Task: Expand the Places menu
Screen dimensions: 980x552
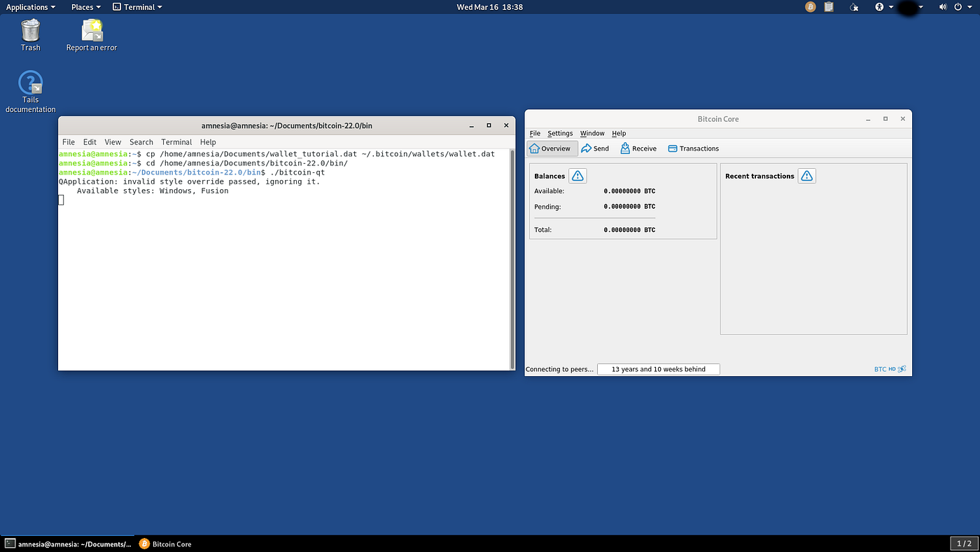Action: [x=86, y=7]
